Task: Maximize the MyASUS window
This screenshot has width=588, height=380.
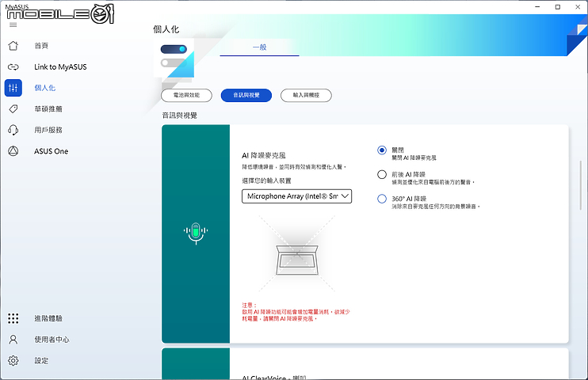Action: pyautogui.click(x=558, y=7)
